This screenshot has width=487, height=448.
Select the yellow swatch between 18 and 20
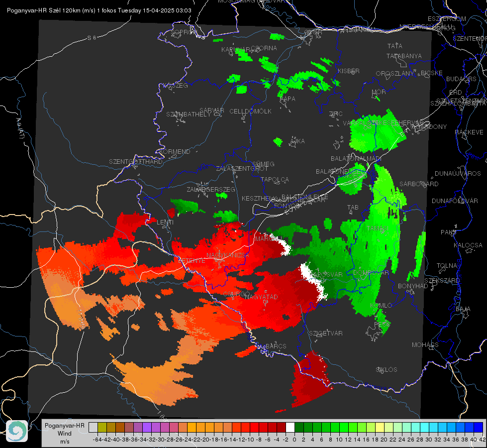pyautogui.click(x=380, y=428)
